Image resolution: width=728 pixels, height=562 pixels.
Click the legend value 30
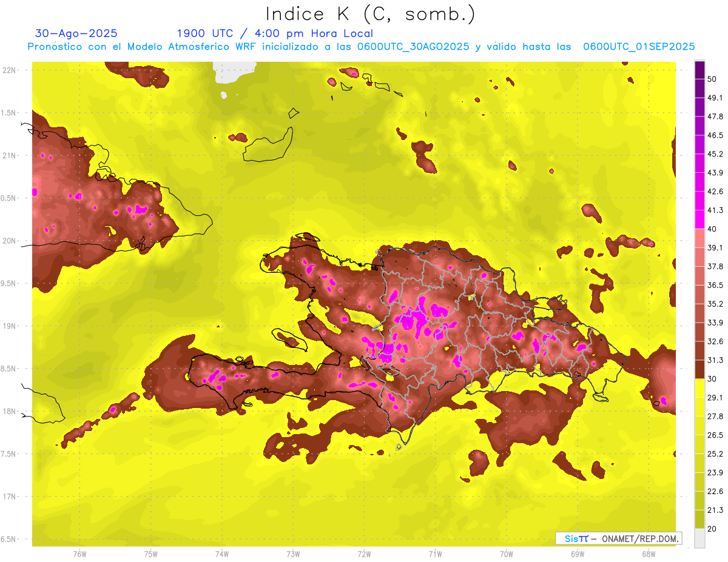click(x=713, y=379)
